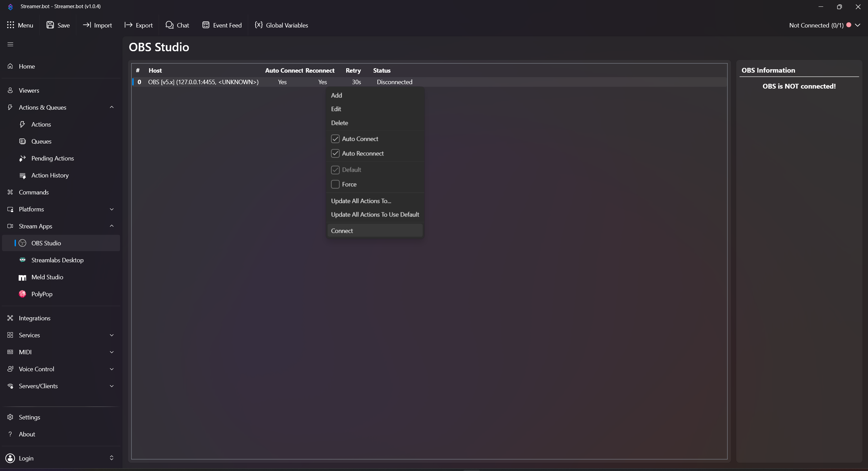Uncheck the Auto Connect checkbox
868x471 pixels.
click(x=335, y=139)
